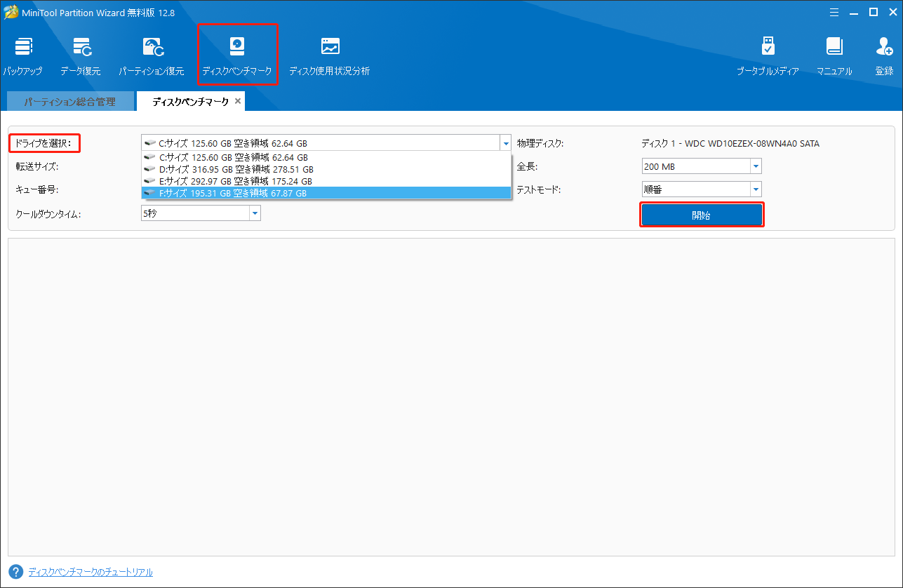
Task: Choose F: drive 195.31 GB in list
Action: point(326,193)
